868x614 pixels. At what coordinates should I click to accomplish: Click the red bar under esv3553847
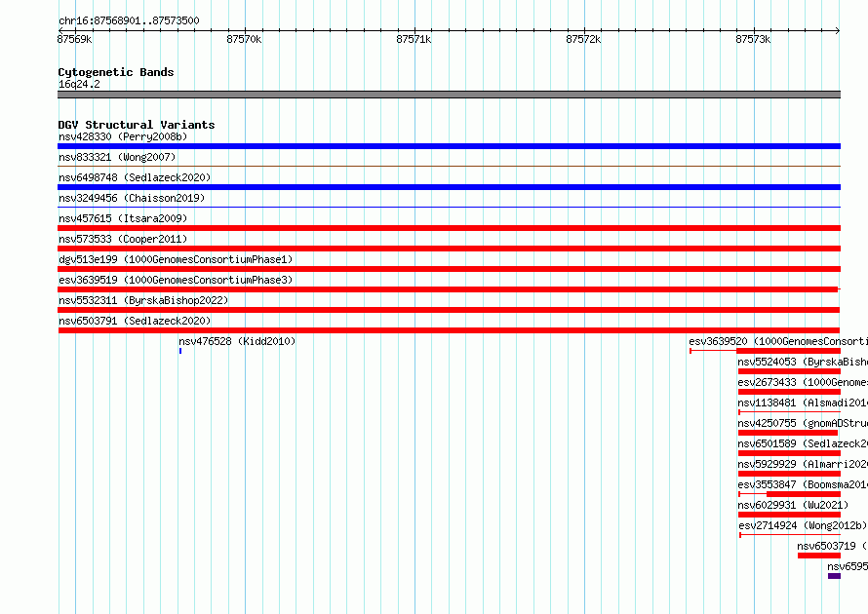[804, 494]
